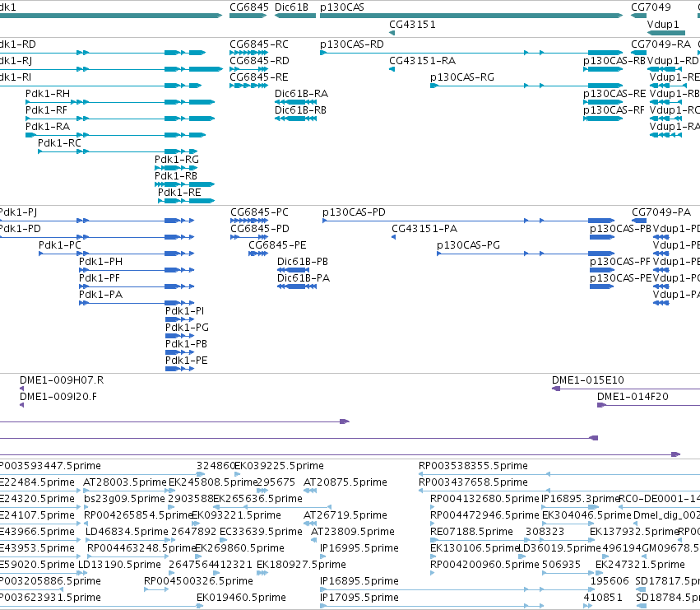Select transcript p130CAS-RB label

tap(614, 61)
